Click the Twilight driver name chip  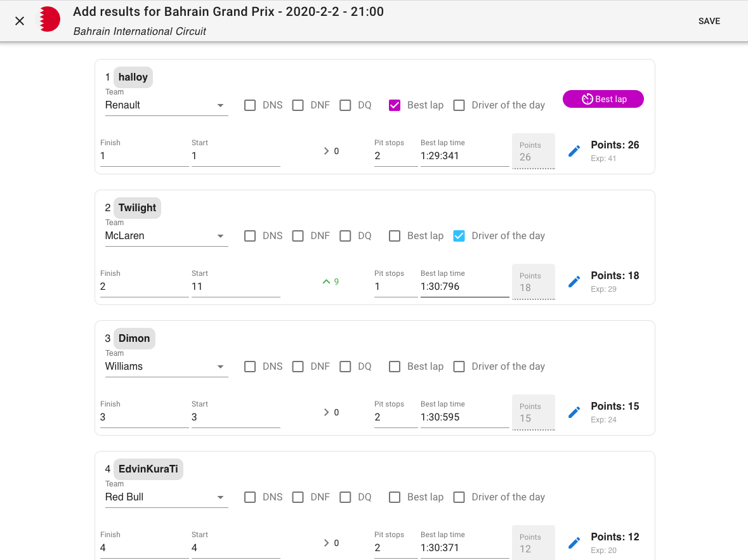tap(137, 208)
